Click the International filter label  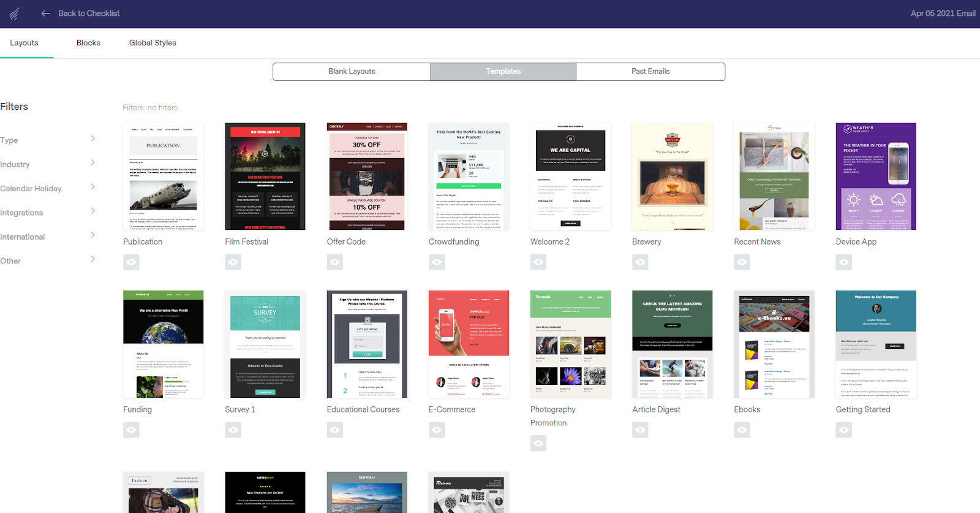[x=23, y=237]
